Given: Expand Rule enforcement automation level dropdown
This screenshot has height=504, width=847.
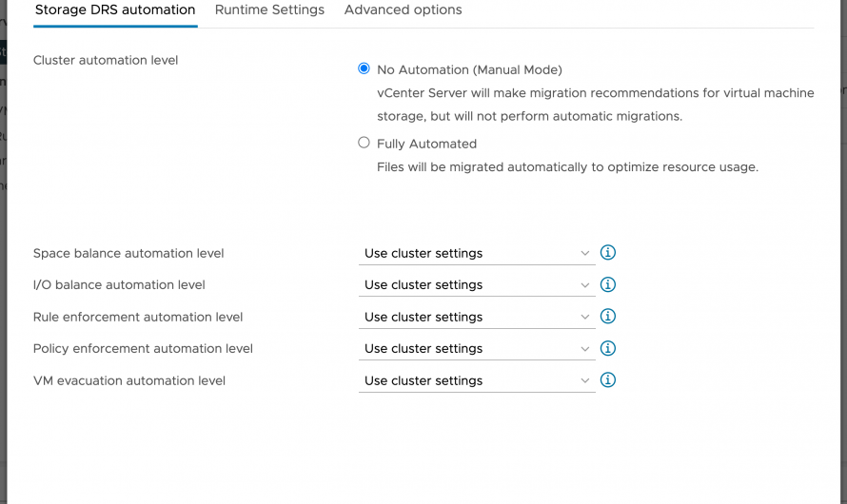Looking at the screenshot, I should click(477, 318).
